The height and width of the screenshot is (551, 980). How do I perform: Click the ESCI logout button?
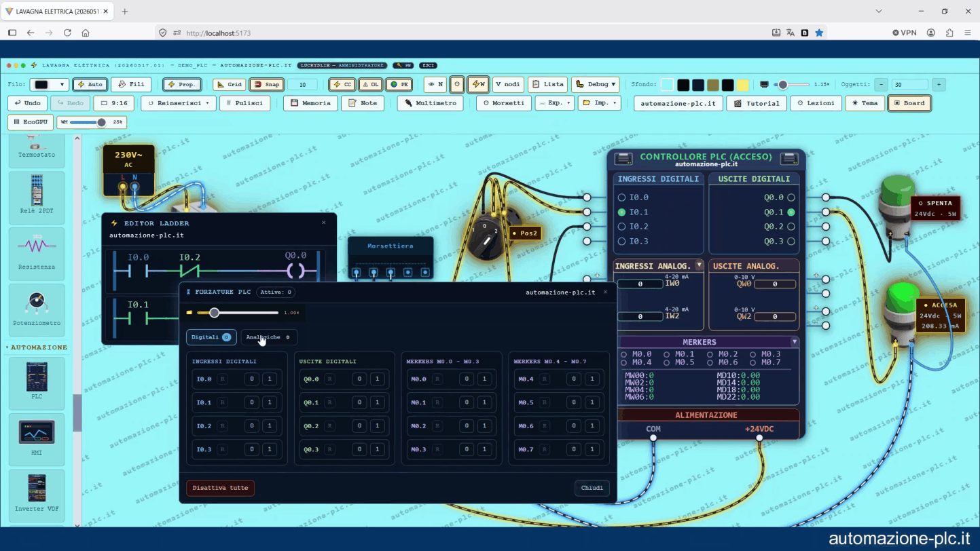pyautogui.click(x=428, y=65)
